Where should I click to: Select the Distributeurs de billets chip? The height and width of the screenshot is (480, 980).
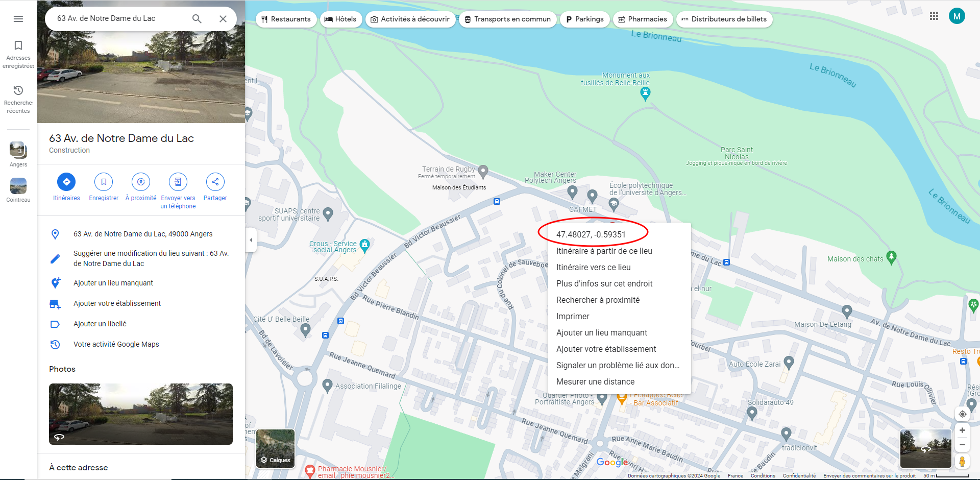pos(724,19)
